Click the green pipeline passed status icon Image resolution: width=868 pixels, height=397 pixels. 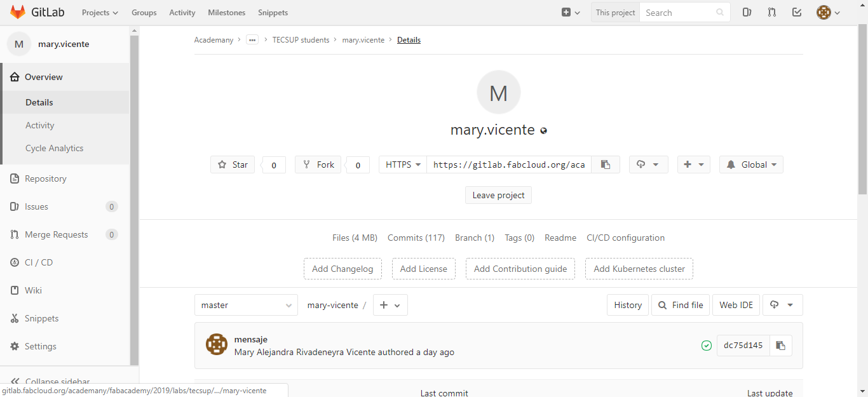point(706,346)
